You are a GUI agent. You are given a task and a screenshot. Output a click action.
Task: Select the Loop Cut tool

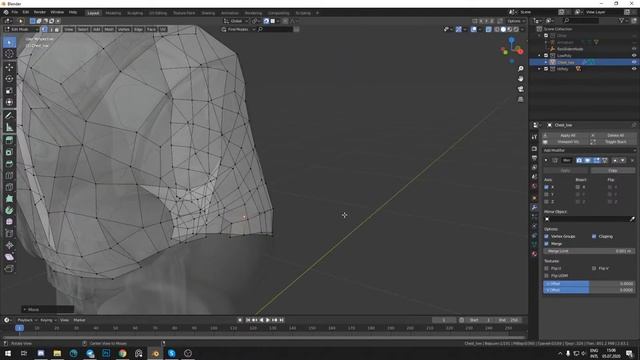(x=9, y=176)
